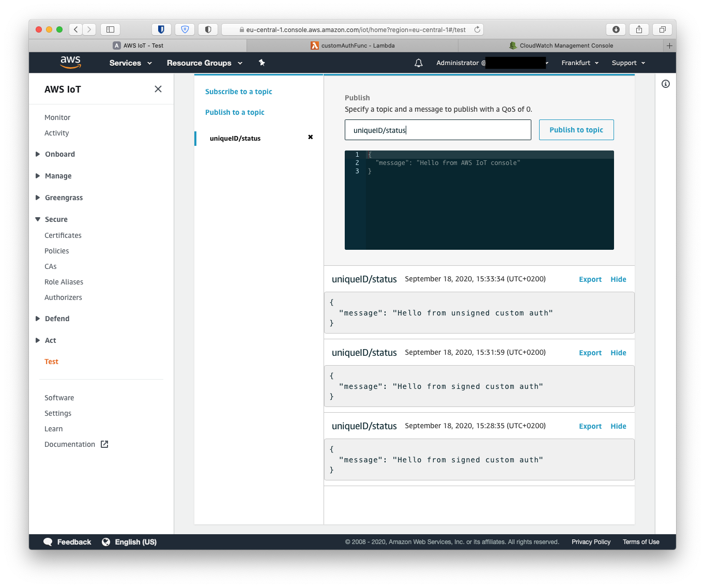
Task: Open Role Aliases under Secure
Action: click(64, 282)
